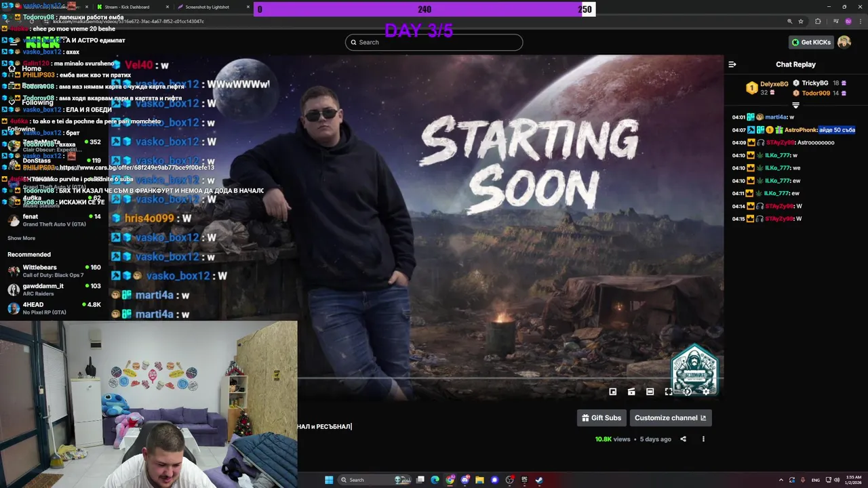Open Epic Games Launcher from taskbar

[524, 480]
